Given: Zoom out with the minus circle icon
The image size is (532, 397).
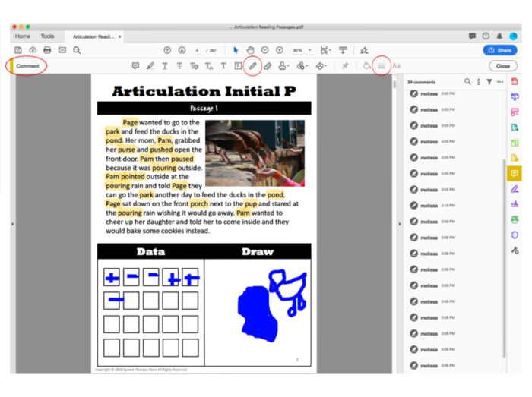Looking at the screenshot, I should (265, 50).
